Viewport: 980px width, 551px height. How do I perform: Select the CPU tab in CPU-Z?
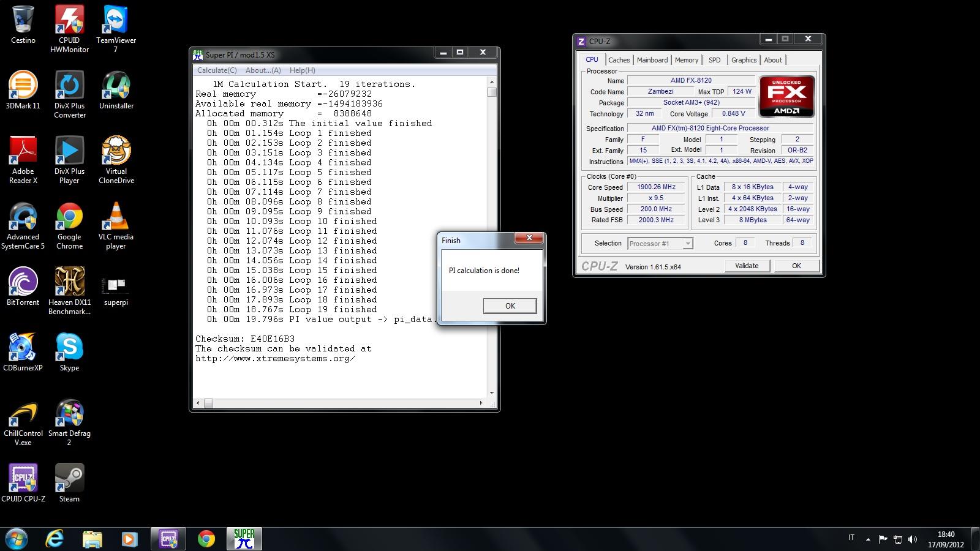pyautogui.click(x=592, y=59)
